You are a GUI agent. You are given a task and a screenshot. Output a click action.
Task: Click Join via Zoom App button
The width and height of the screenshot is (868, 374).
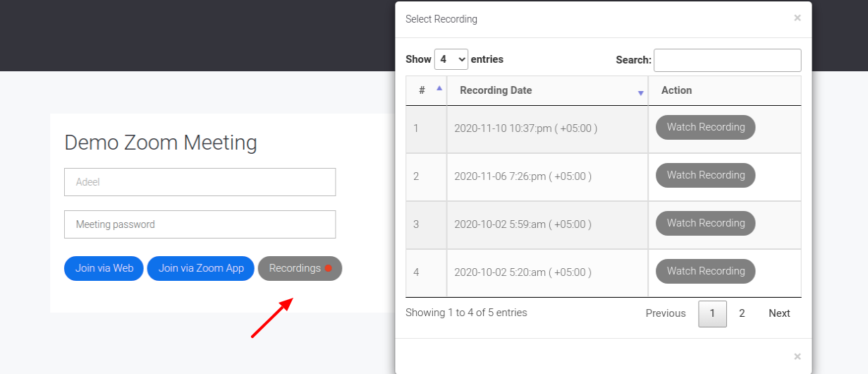[201, 268]
